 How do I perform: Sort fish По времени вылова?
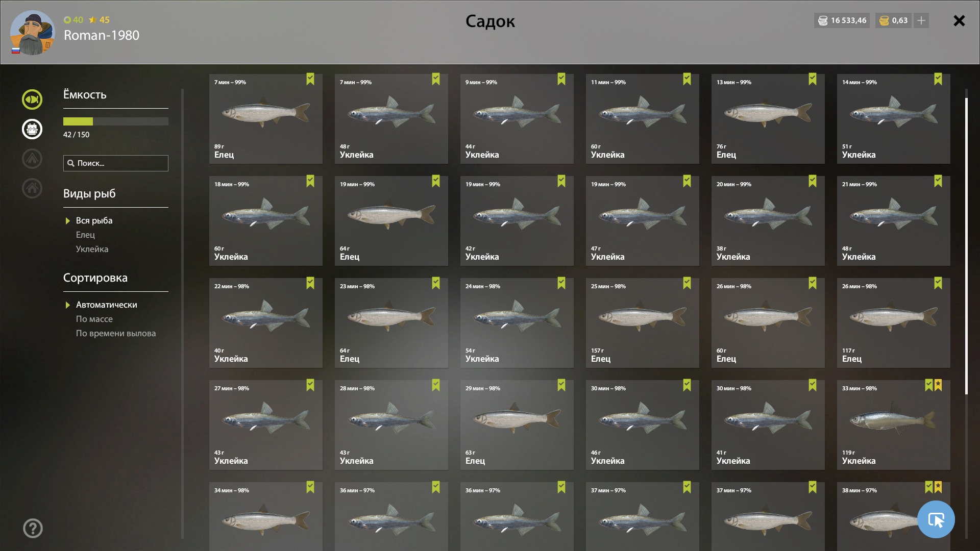click(116, 333)
